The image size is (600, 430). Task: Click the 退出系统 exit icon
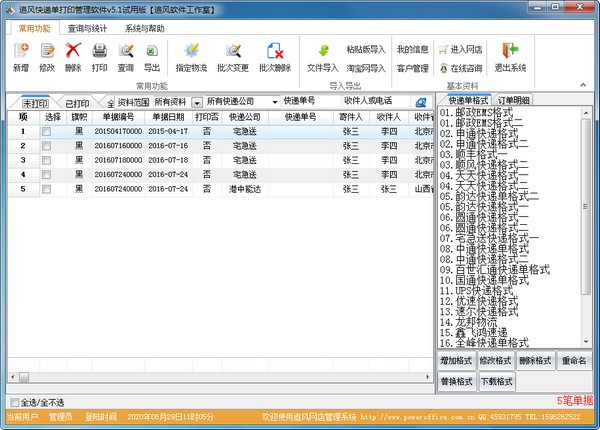[510, 50]
